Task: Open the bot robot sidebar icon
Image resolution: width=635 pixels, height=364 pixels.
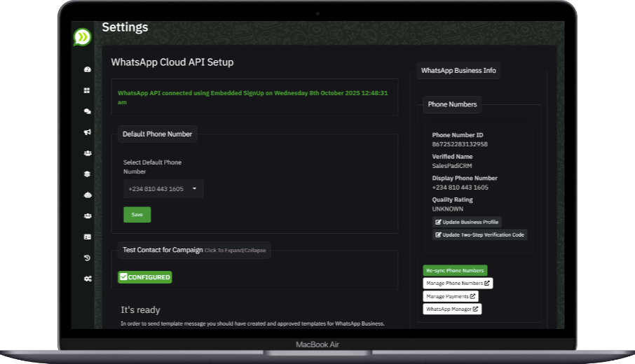Action: pos(87,195)
